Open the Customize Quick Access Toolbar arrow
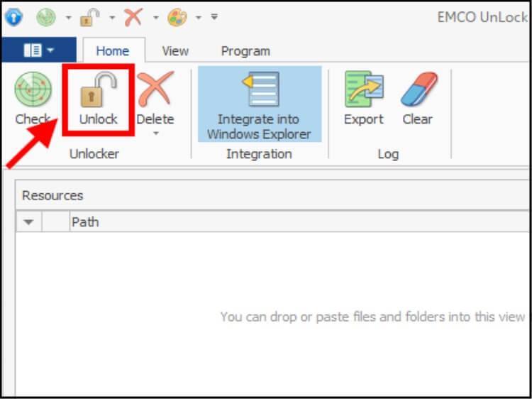The height and width of the screenshot is (399, 532). (214, 16)
